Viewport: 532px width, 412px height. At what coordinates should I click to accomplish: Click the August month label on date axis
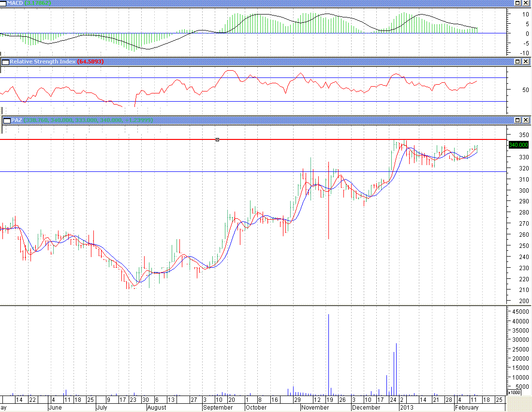point(157,408)
